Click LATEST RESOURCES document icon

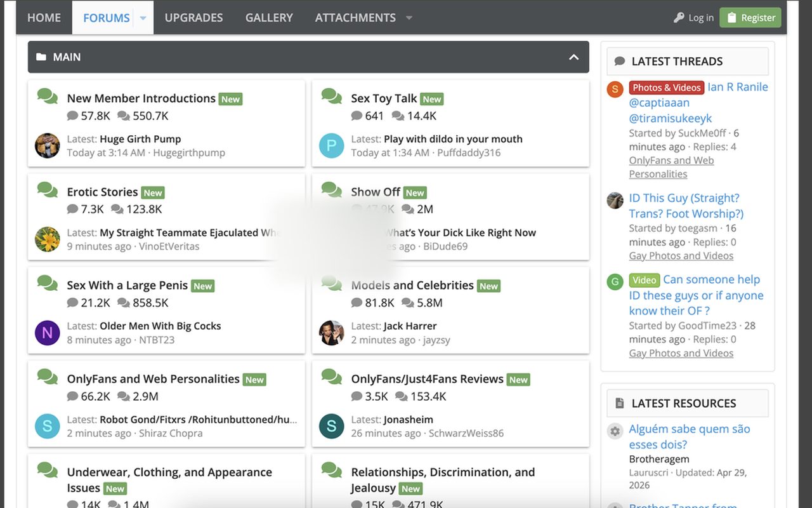point(620,403)
